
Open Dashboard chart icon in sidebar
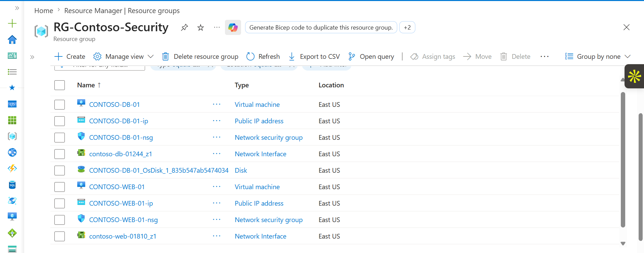[12, 55]
